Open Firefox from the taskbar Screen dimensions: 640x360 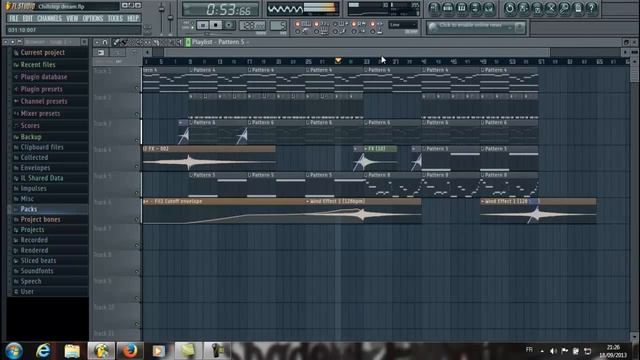[x=130, y=351]
